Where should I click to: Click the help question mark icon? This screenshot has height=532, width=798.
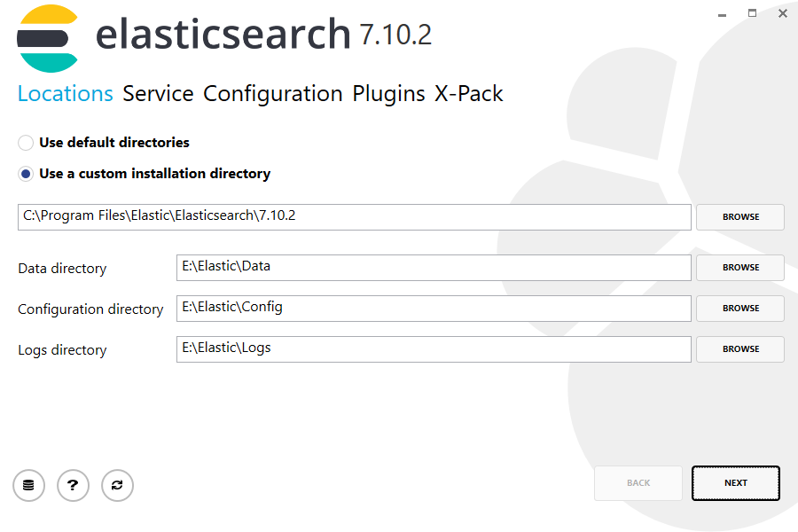[x=73, y=485]
